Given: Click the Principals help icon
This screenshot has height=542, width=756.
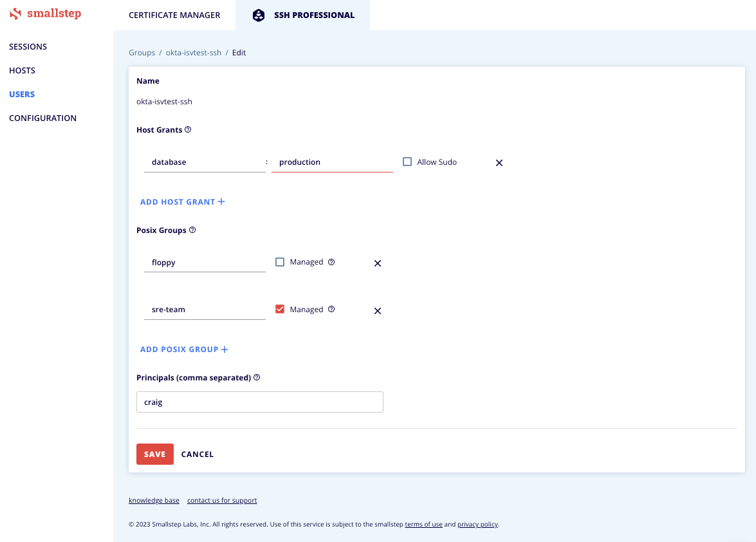Looking at the screenshot, I should pyautogui.click(x=257, y=378).
